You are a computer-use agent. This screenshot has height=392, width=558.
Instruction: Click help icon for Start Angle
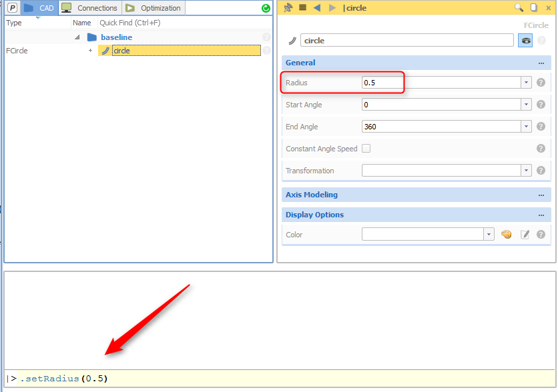(541, 105)
